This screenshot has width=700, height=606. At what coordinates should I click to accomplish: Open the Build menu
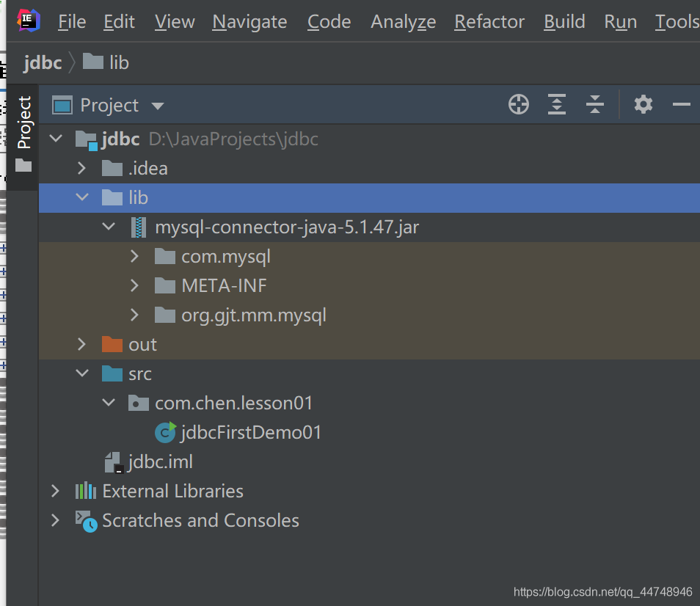[x=564, y=21]
